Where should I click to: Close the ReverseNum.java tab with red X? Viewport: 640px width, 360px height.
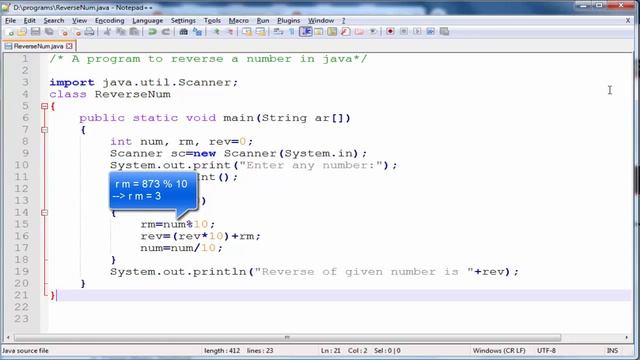pos(69,46)
